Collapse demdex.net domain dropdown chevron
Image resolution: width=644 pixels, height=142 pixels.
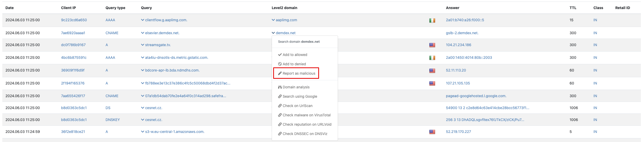[x=273, y=33]
